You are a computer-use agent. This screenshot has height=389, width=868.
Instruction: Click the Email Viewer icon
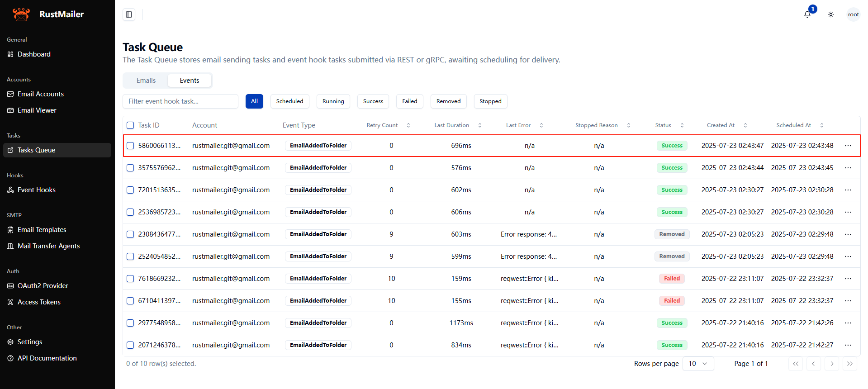point(10,110)
